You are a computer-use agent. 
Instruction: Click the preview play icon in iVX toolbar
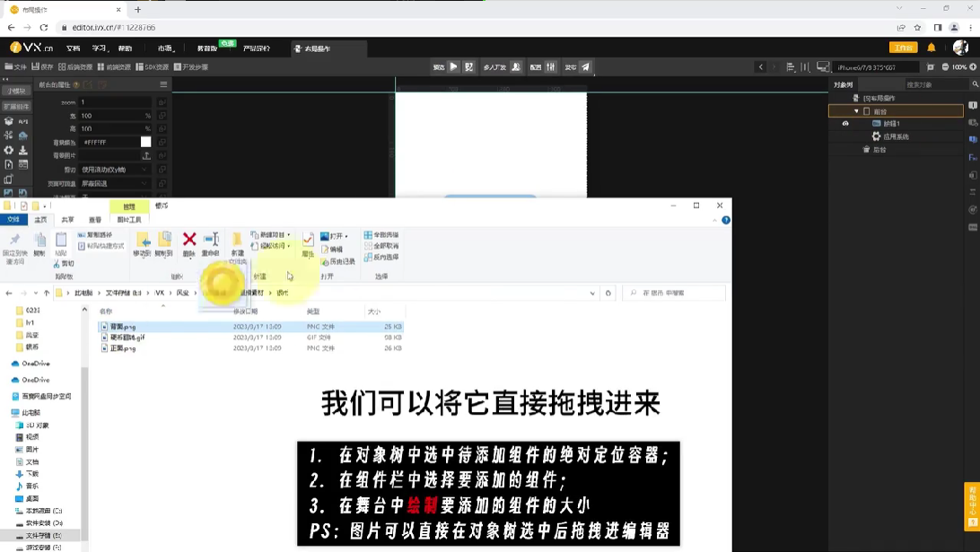click(x=454, y=67)
